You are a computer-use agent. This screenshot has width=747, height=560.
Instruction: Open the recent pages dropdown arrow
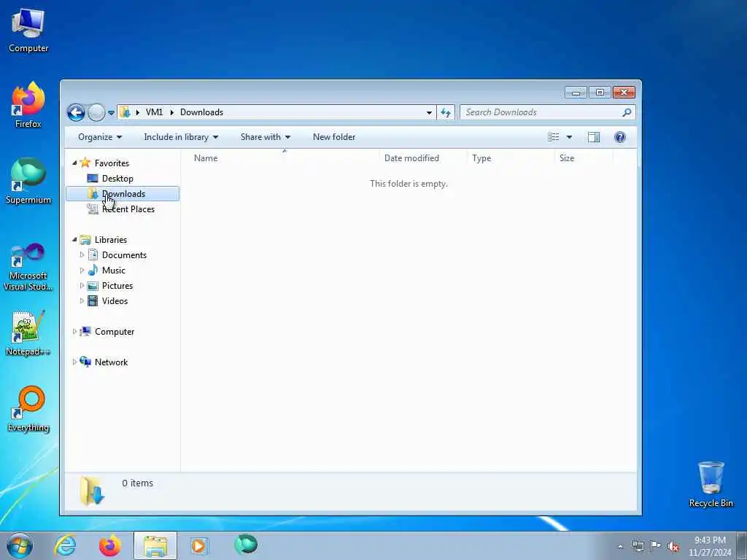tap(111, 113)
